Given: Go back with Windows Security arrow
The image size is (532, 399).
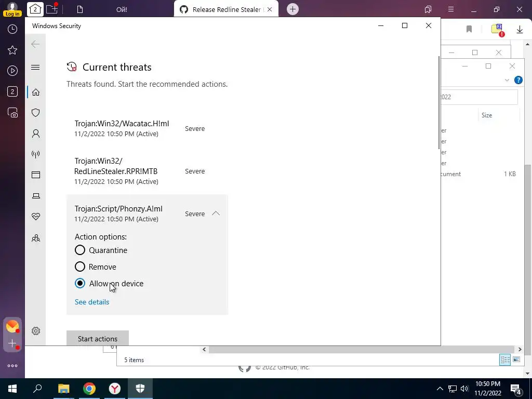Looking at the screenshot, I should (35, 44).
